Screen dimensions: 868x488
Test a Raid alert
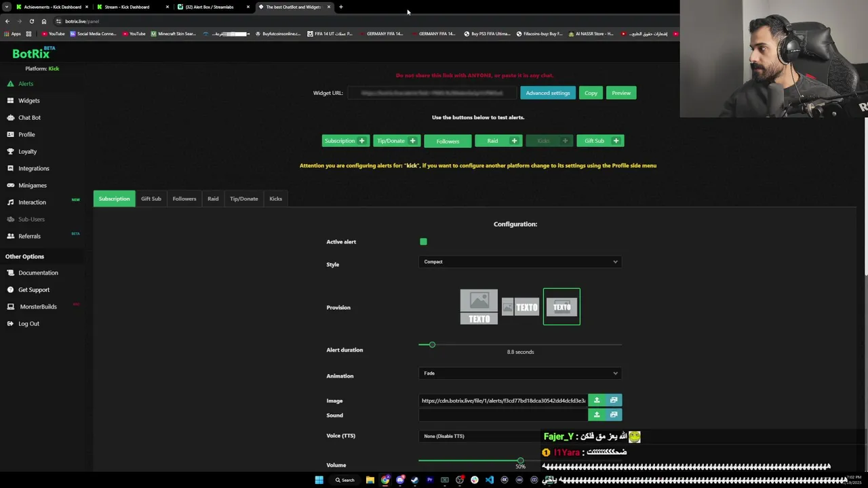498,140
